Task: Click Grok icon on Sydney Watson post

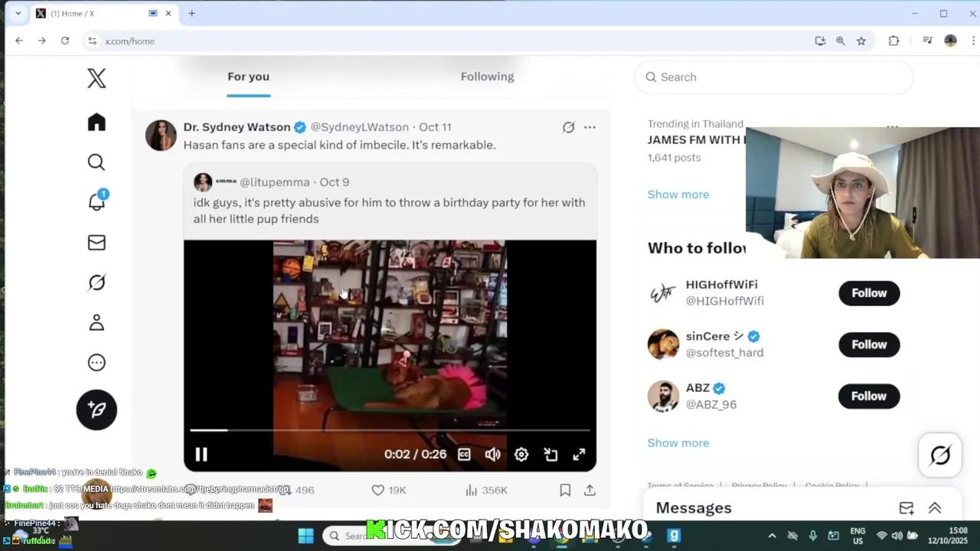Action: click(568, 128)
